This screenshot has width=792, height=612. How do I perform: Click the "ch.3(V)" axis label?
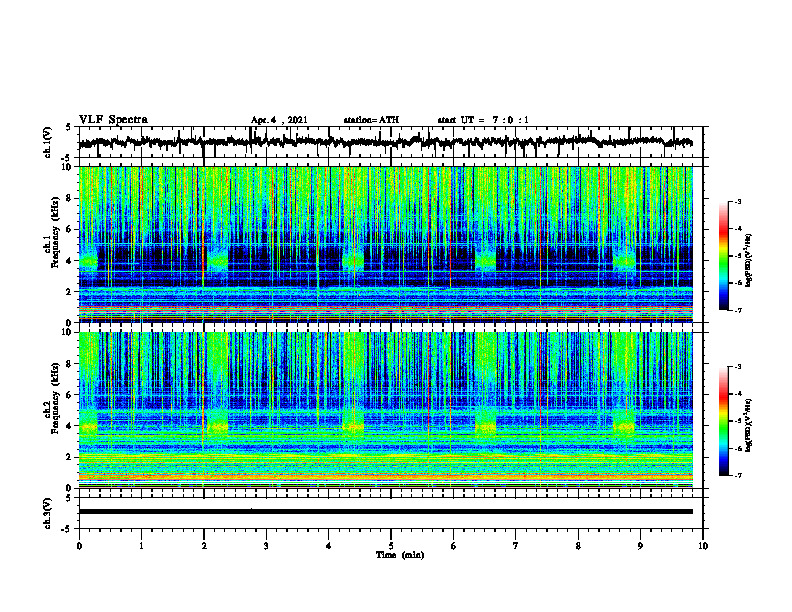click(x=49, y=513)
